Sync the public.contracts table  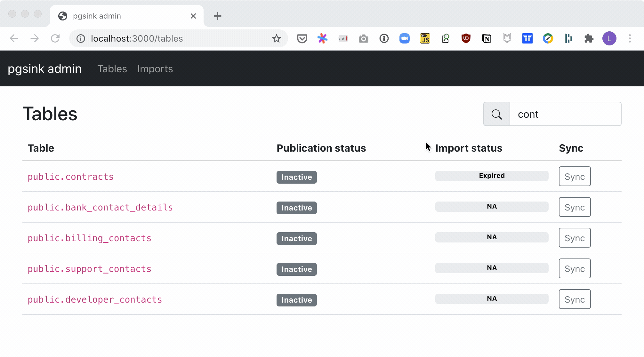click(575, 177)
